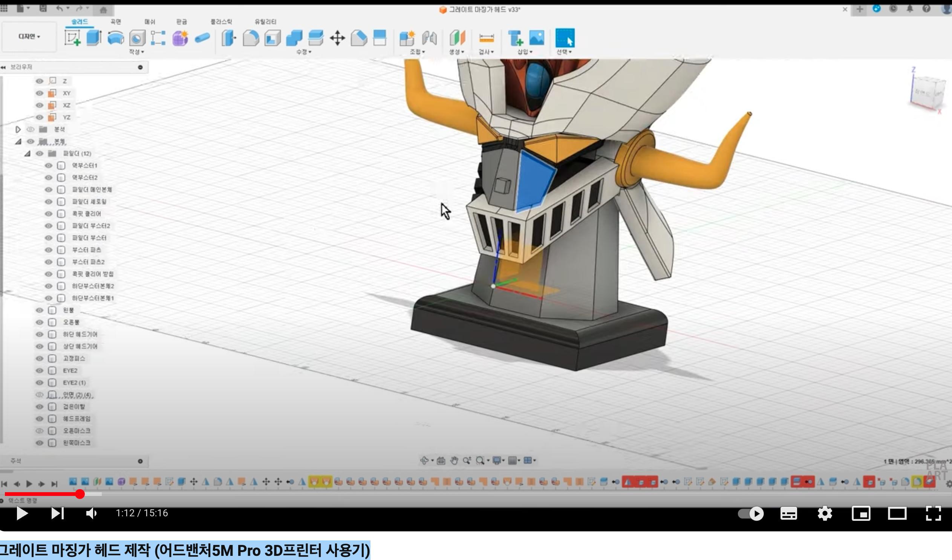Select the Revolve tool icon
This screenshot has height=560, width=952.
pyautogui.click(x=116, y=38)
